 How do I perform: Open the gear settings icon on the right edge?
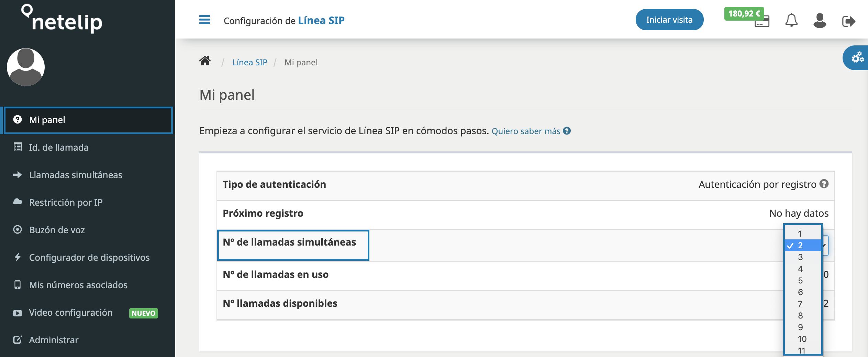tap(857, 58)
